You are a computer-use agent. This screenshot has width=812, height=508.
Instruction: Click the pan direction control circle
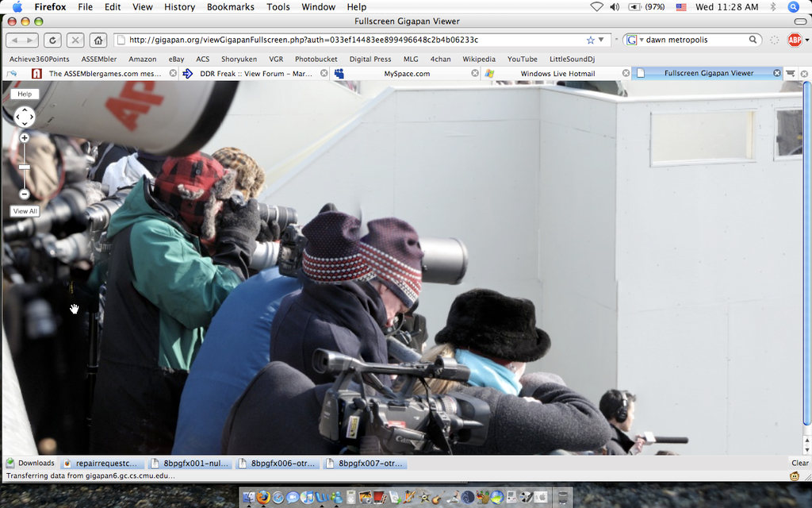tap(25, 117)
